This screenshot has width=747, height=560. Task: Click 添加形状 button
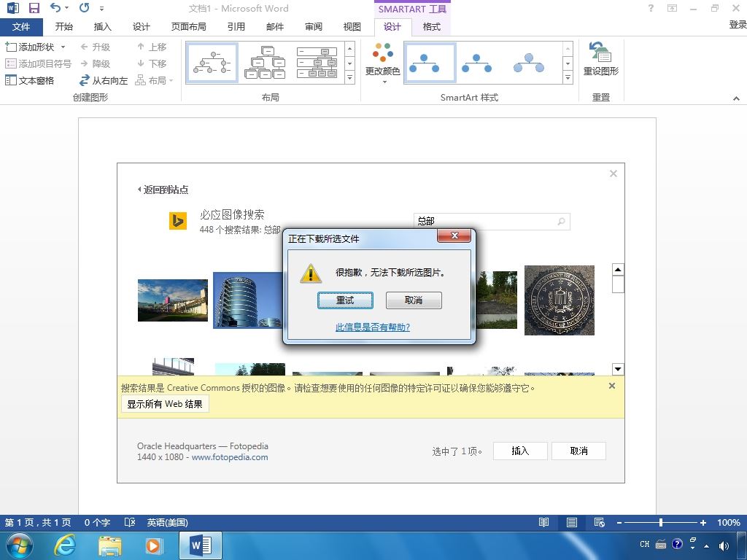(29, 47)
